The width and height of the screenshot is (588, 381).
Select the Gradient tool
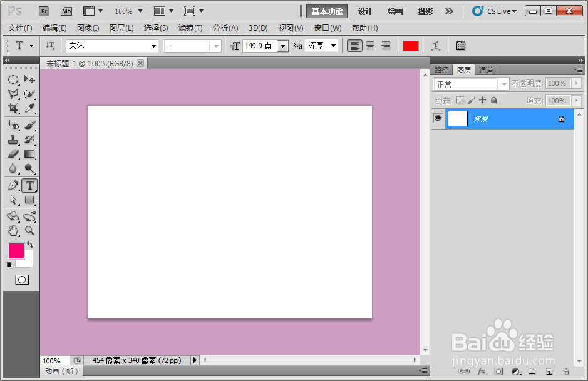[x=29, y=154]
